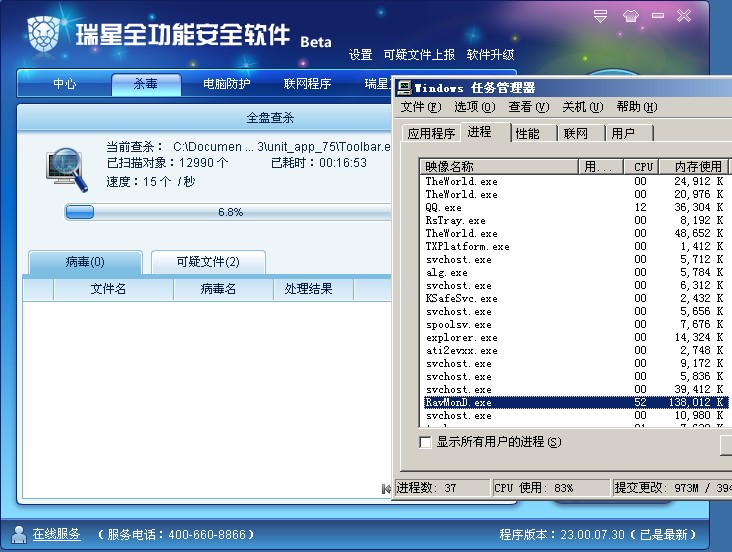This screenshot has height=552, width=732.
Task: Close the Rising security software window
Action: coord(684,16)
